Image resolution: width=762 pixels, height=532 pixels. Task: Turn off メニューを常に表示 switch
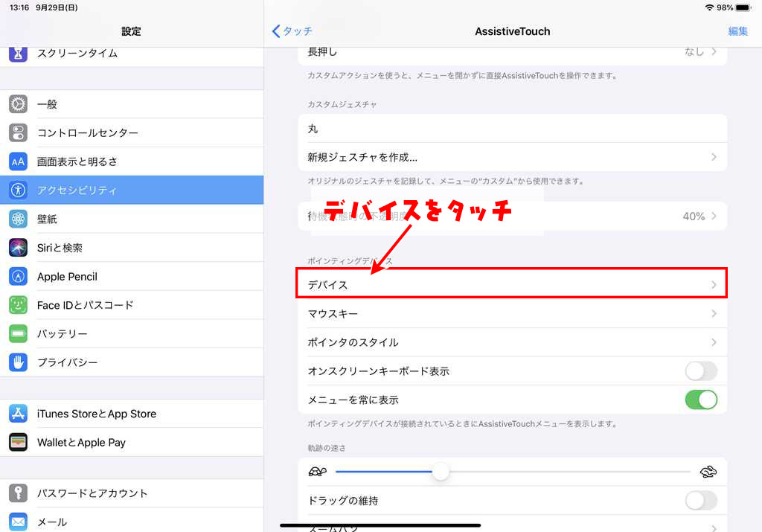701,400
